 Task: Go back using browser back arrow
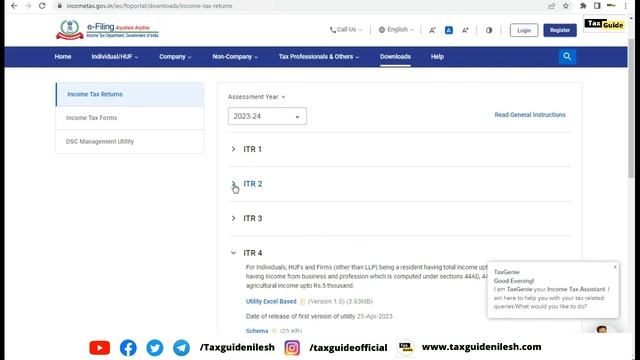(x=14, y=6)
